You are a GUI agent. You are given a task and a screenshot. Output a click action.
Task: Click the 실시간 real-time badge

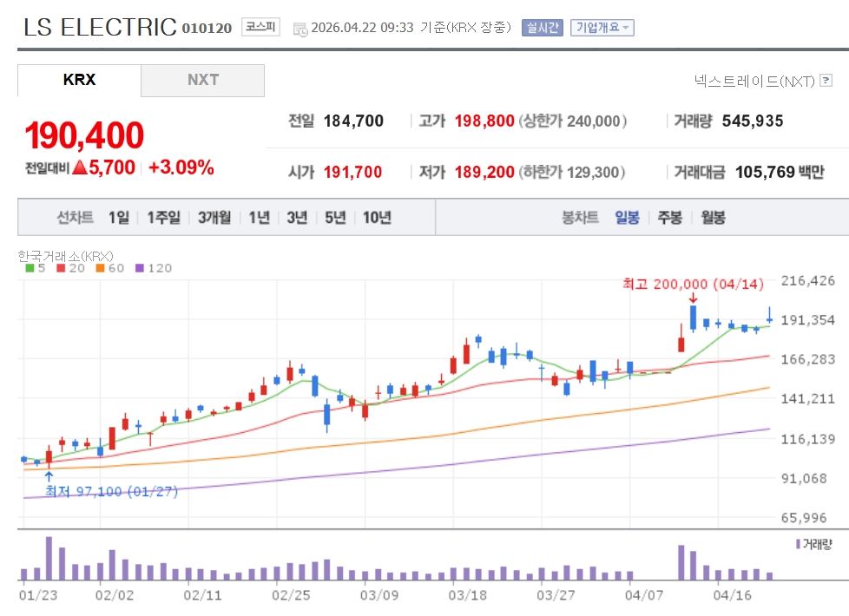click(542, 28)
